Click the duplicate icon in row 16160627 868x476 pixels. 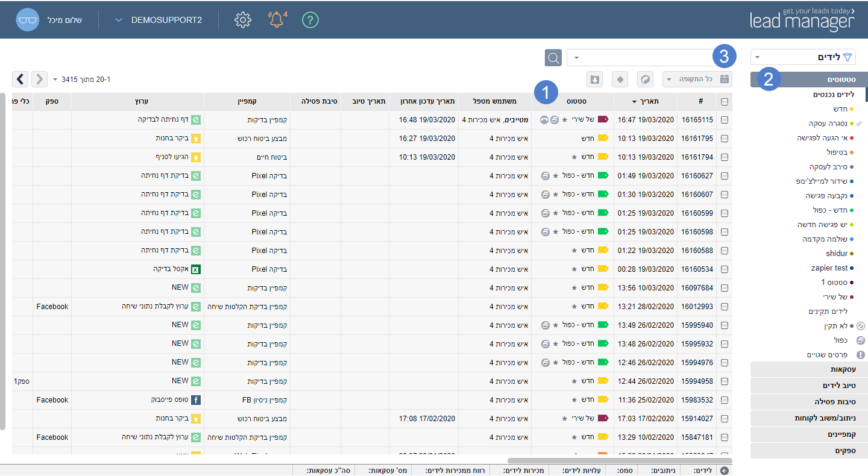click(x=545, y=176)
